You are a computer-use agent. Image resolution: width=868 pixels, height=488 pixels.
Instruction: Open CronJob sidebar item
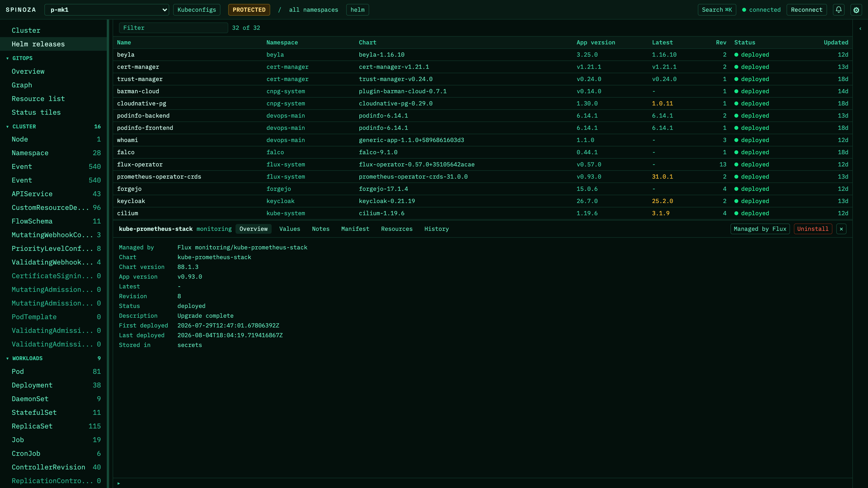click(53, 454)
